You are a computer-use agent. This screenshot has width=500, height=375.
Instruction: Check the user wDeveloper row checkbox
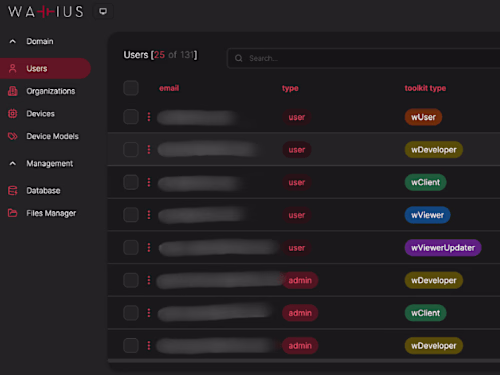pyautogui.click(x=131, y=150)
